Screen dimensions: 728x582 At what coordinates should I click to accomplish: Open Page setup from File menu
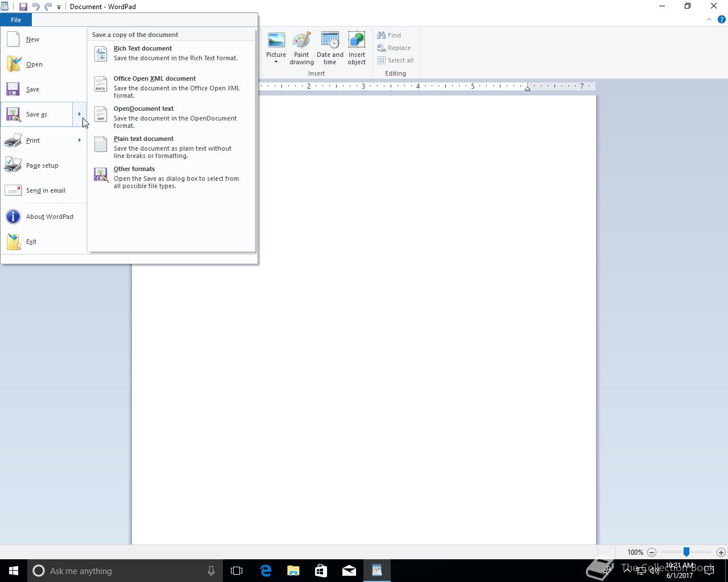point(43,165)
